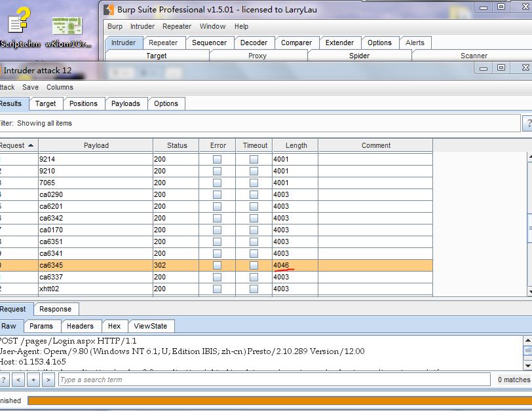
Task: Switch to the Comparer tab
Action: click(296, 43)
